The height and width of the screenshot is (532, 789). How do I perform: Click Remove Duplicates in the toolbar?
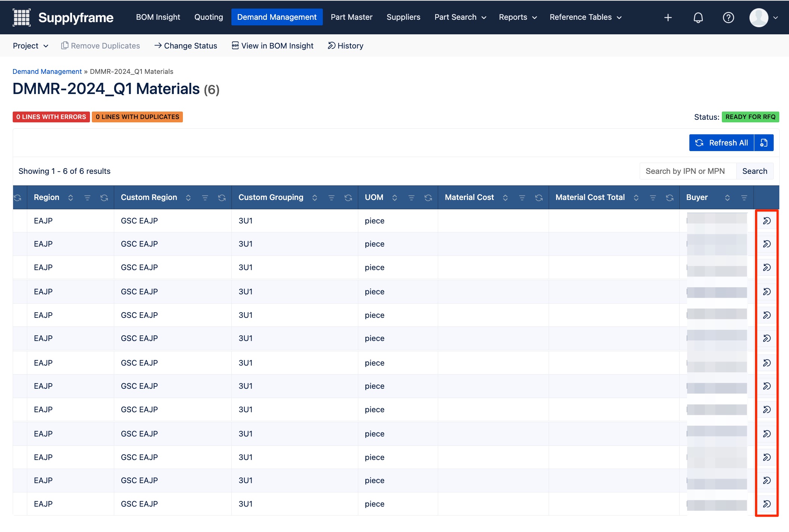tap(100, 46)
